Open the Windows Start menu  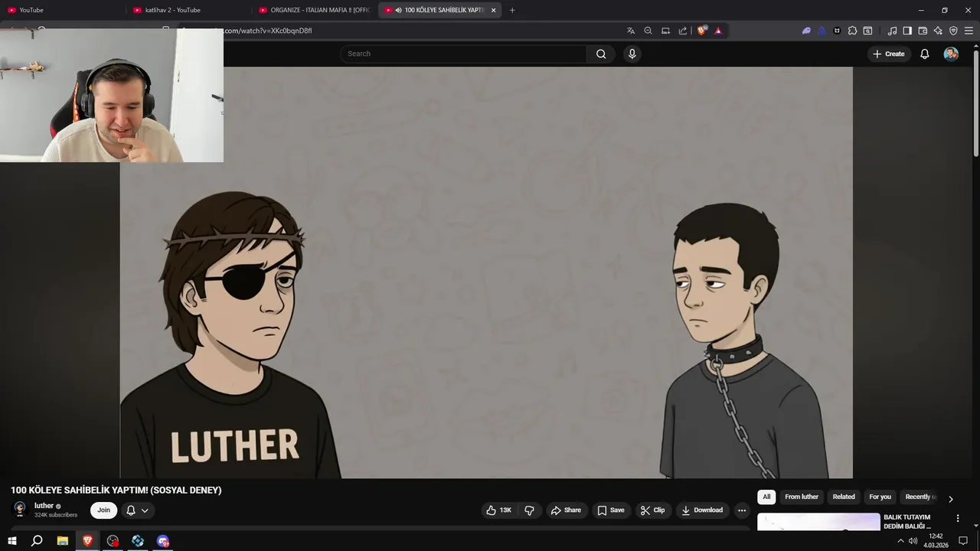coord(12,541)
